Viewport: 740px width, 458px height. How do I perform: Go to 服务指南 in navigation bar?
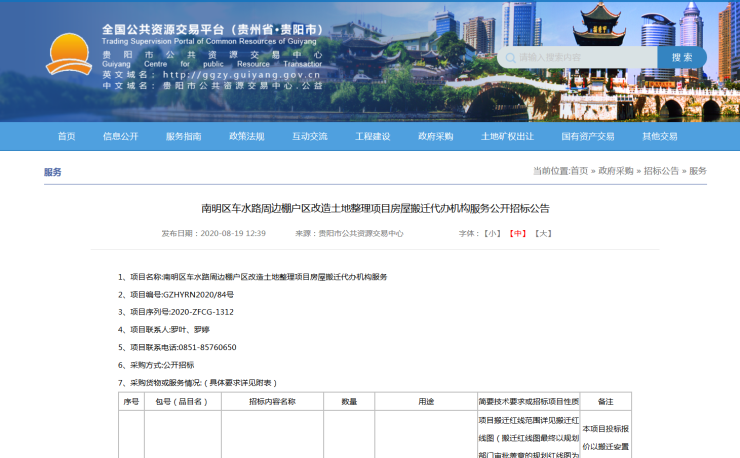[183, 136]
